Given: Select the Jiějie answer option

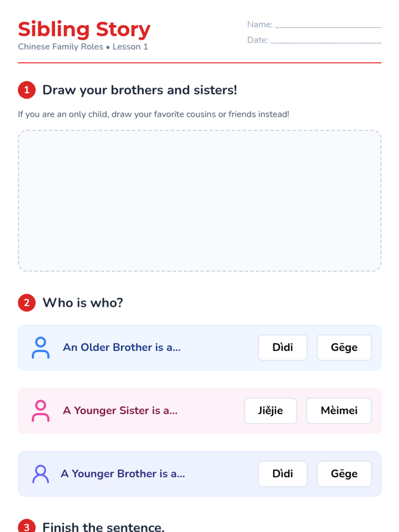Looking at the screenshot, I should (x=270, y=411).
